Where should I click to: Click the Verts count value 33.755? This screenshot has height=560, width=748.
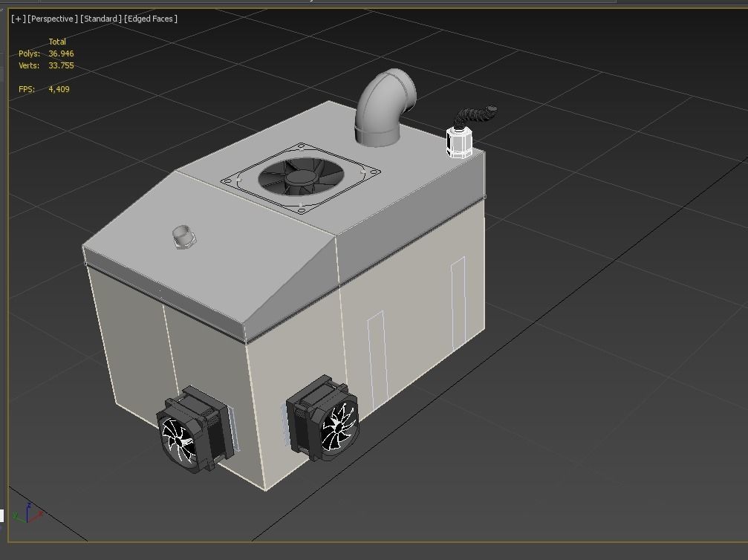pyautogui.click(x=61, y=65)
